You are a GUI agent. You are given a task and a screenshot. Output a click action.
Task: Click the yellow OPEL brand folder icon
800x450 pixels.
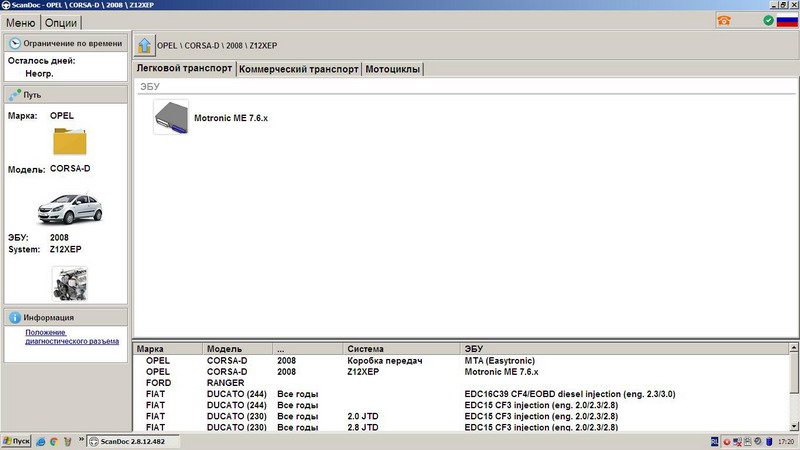(x=70, y=141)
